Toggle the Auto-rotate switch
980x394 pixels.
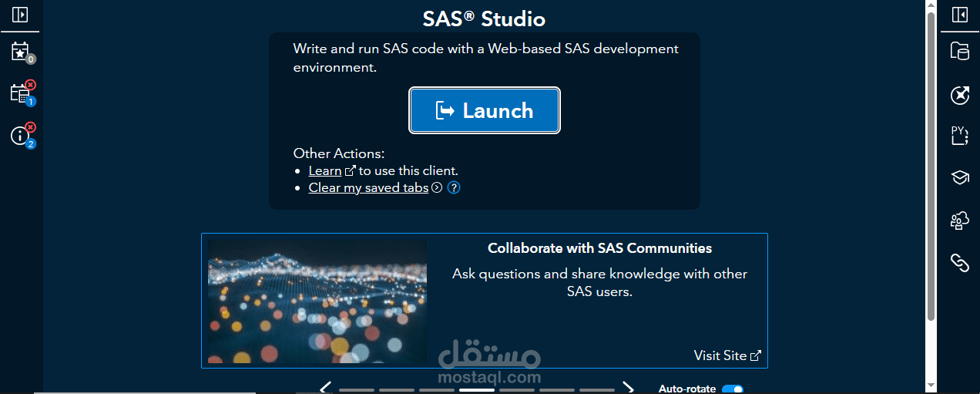click(x=733, y=389)
